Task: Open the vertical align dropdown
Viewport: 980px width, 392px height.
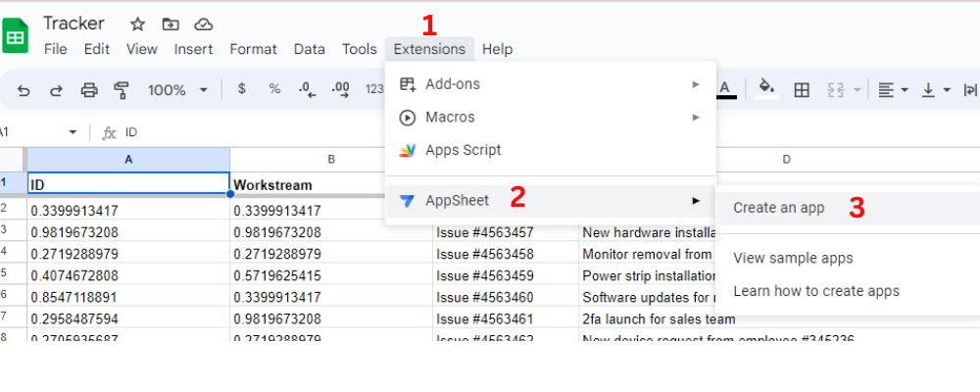Action: coord(936,91)
